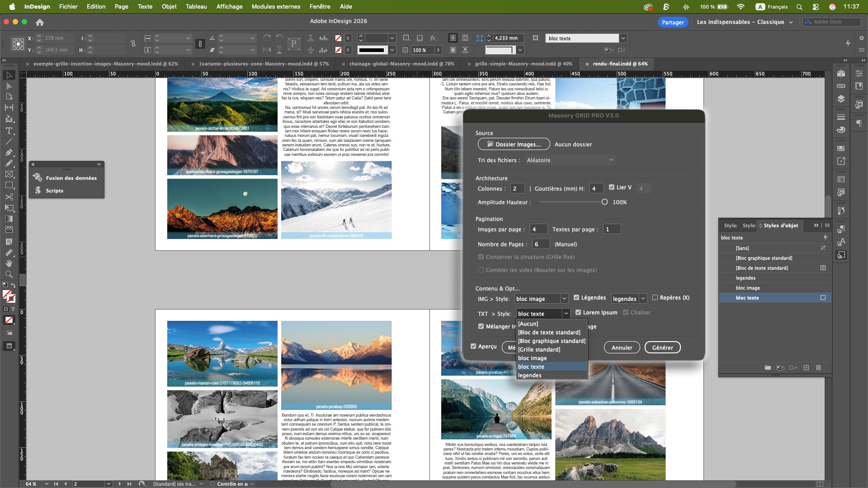Expand the IMG Style dropdown
The width and height of the screenshot is (868, 488).
[x=564, y=299]
